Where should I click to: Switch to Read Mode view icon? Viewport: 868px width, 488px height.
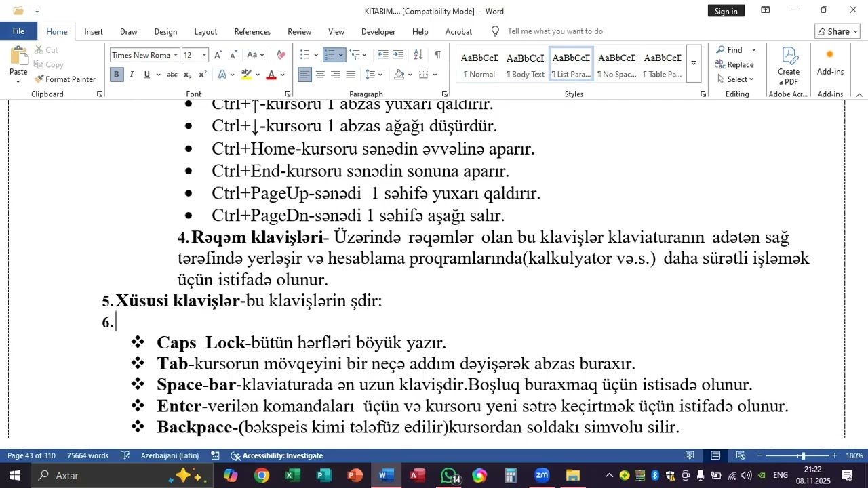point(690,455)
